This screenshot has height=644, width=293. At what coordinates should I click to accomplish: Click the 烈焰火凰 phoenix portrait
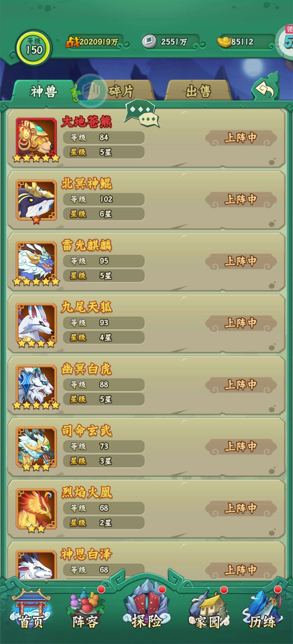coord(37,509)
